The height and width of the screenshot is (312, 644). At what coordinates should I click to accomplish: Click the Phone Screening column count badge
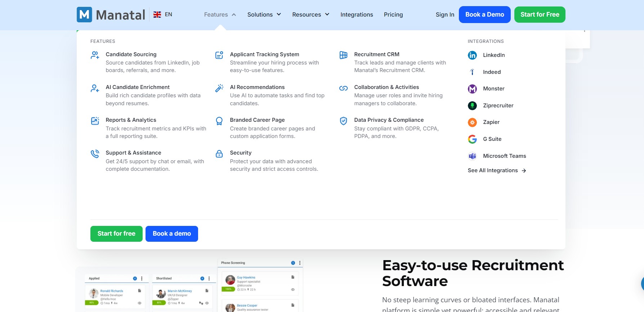293,263
